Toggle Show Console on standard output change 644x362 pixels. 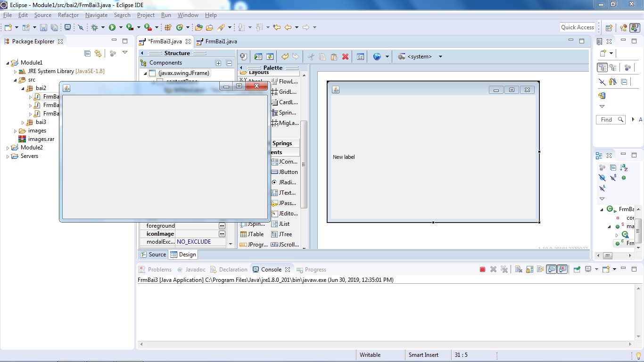551,270
